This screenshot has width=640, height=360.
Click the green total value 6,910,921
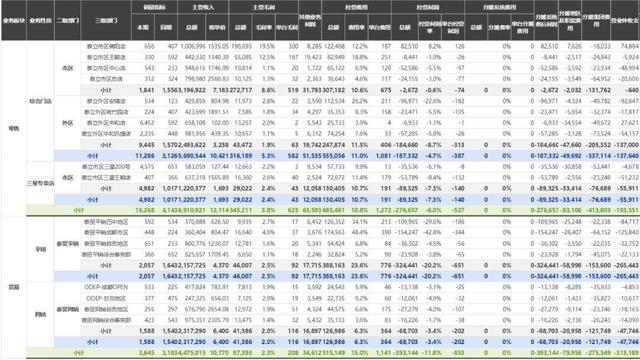click(x=192, y=210)
